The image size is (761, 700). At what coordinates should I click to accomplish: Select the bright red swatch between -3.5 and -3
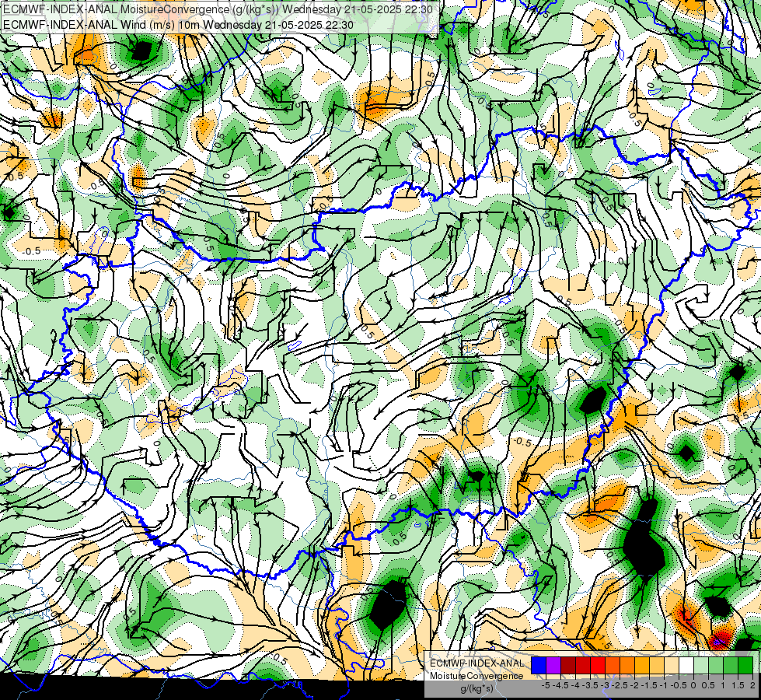point(598,665)
